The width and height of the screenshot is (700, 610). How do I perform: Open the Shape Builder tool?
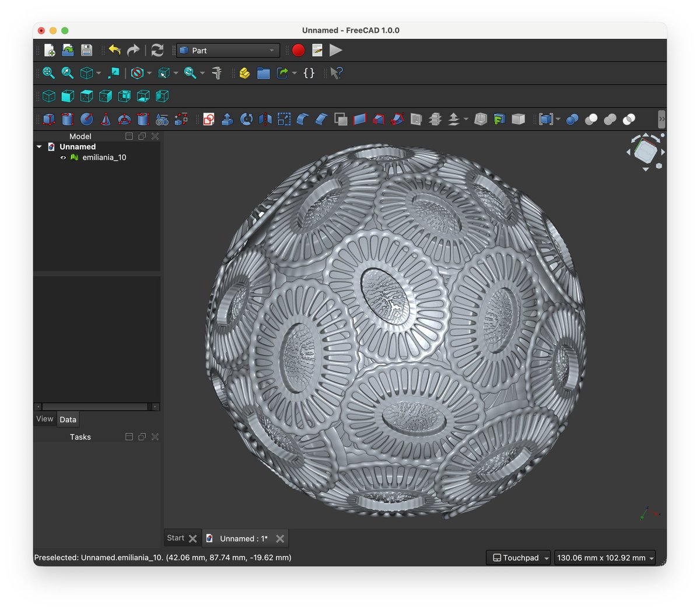[181, 119]
